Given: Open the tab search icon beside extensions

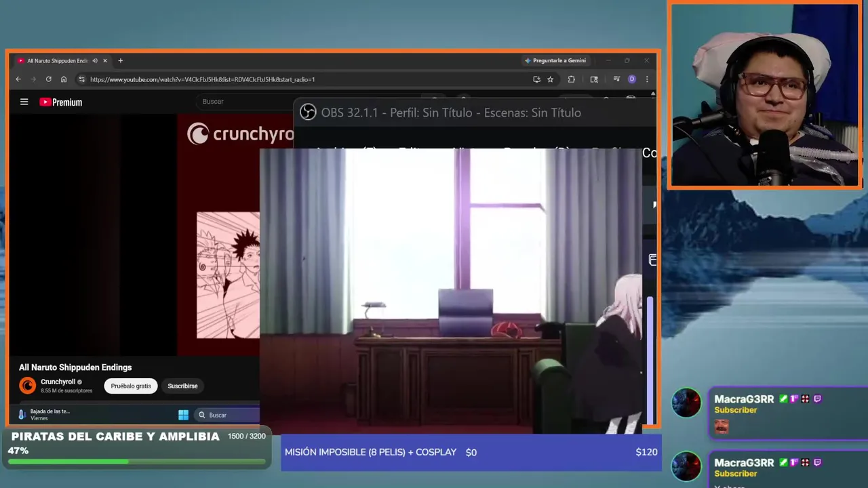Looking at the screenshot, I should coord(594,79).
